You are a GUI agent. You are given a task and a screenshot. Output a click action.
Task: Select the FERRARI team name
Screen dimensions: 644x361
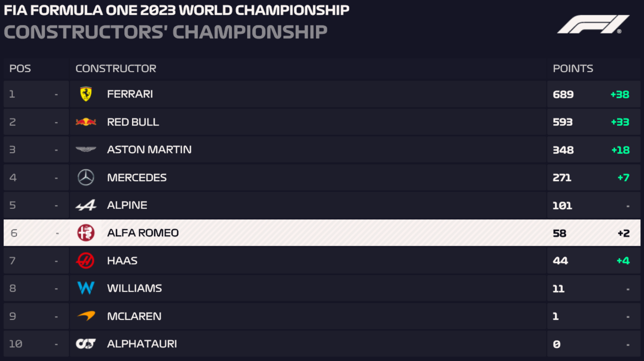(130, 94)
